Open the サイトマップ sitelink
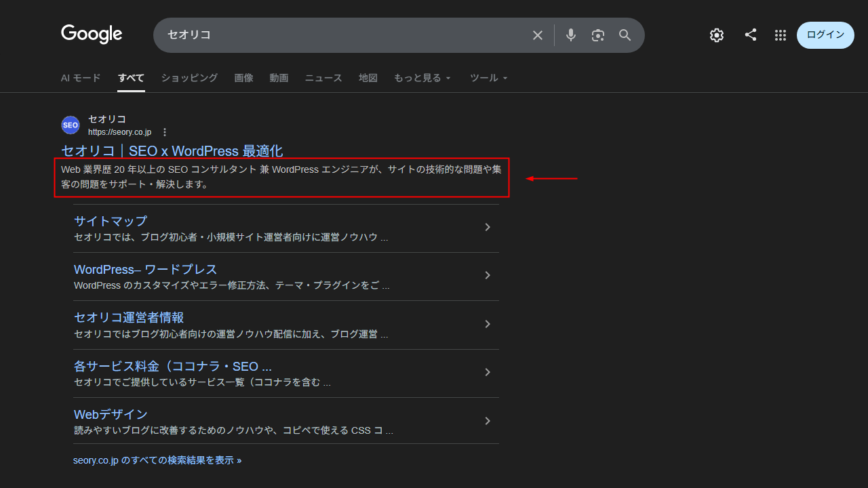This screenshot has width=868, height=488. [111, 221]
